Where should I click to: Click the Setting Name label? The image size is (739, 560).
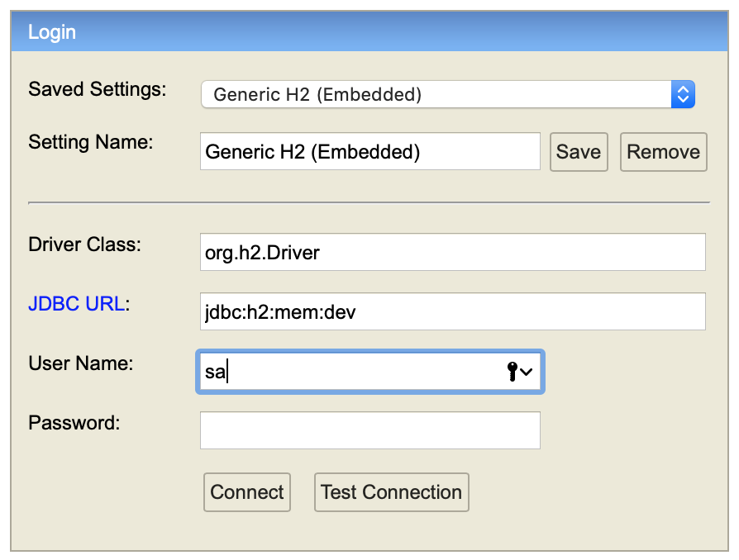pyautogui.click(x=91, y=142)
